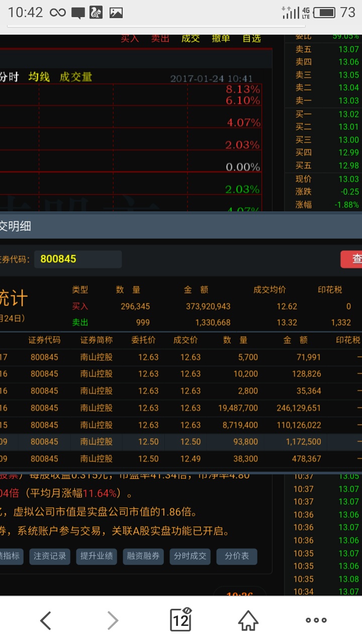
Task: Open the 自选 watchlist menu
Action: pyautogui.click(x=252, y=38)
